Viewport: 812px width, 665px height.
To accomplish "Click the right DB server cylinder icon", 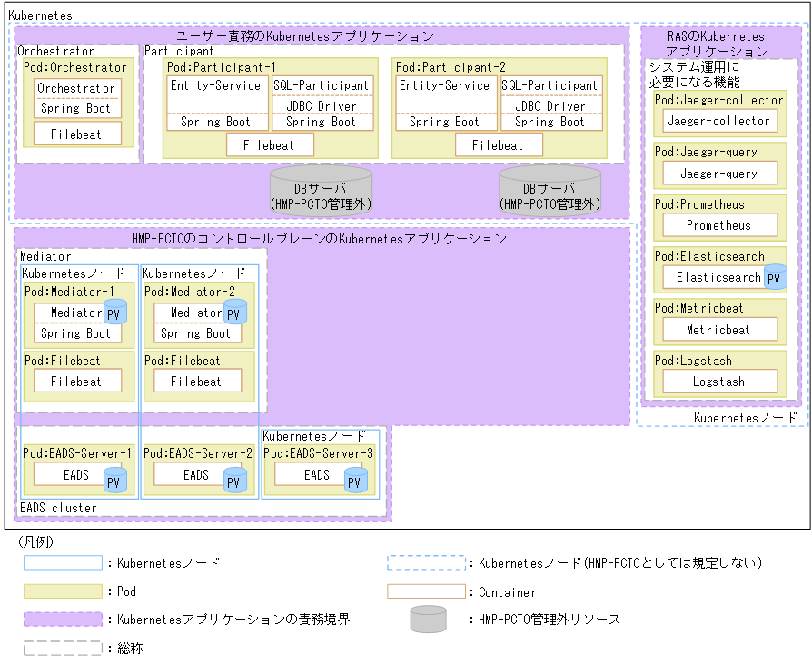I will (550, 188).
